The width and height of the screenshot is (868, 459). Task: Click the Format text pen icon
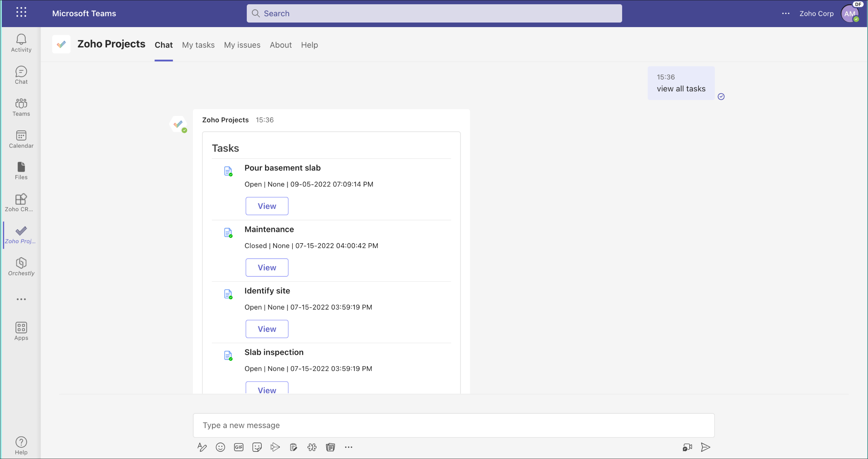point(202,447)
